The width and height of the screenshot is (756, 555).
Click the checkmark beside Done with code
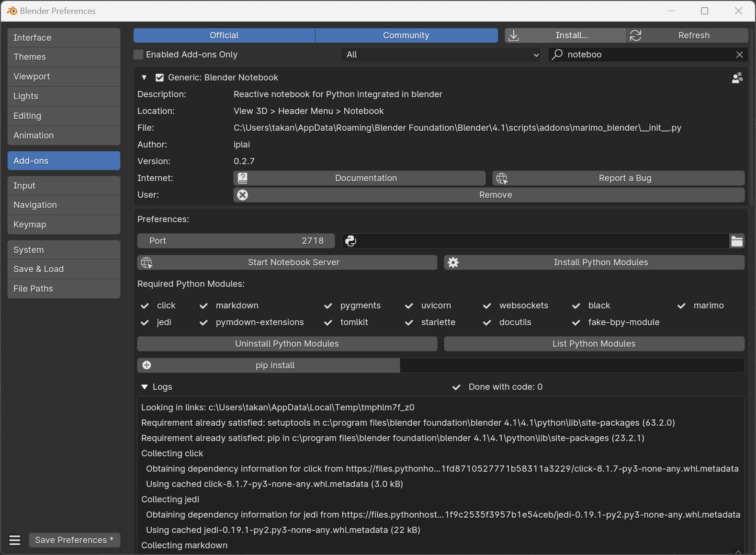(x=456, y=387)
